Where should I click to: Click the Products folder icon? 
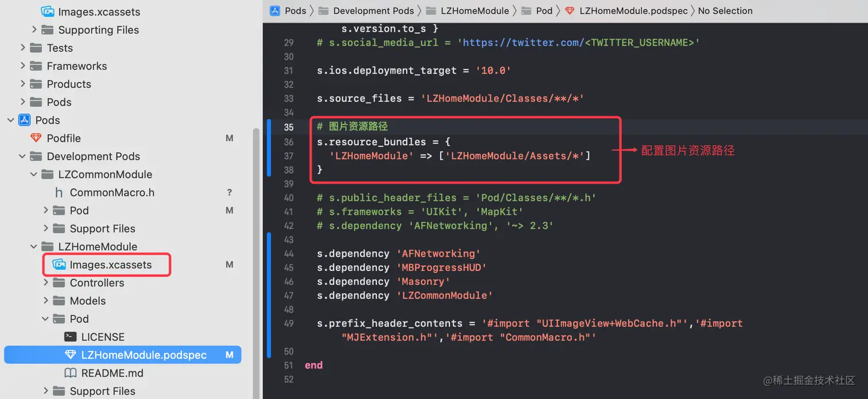click(x=36, y=84)
